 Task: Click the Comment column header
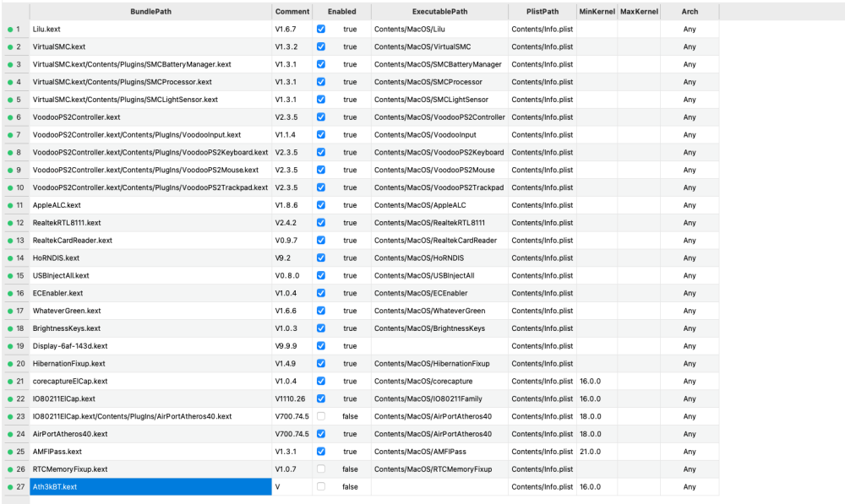click(292, 11)
